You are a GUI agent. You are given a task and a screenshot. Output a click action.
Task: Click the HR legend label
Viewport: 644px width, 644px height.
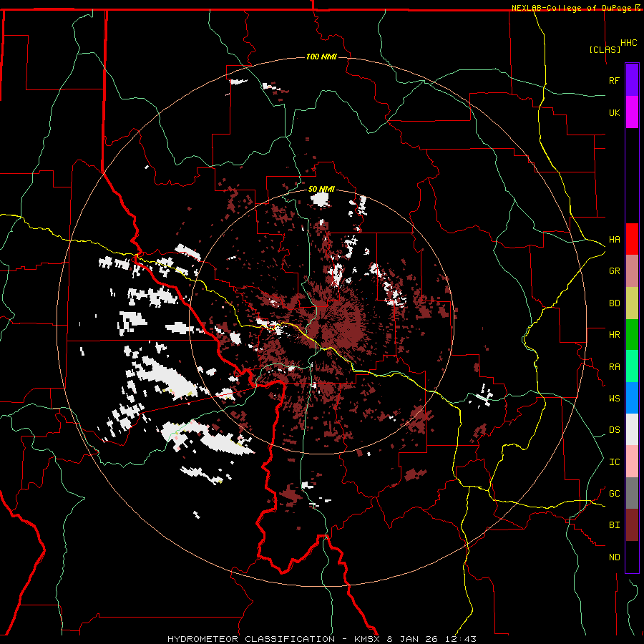(x=614, y=335)
